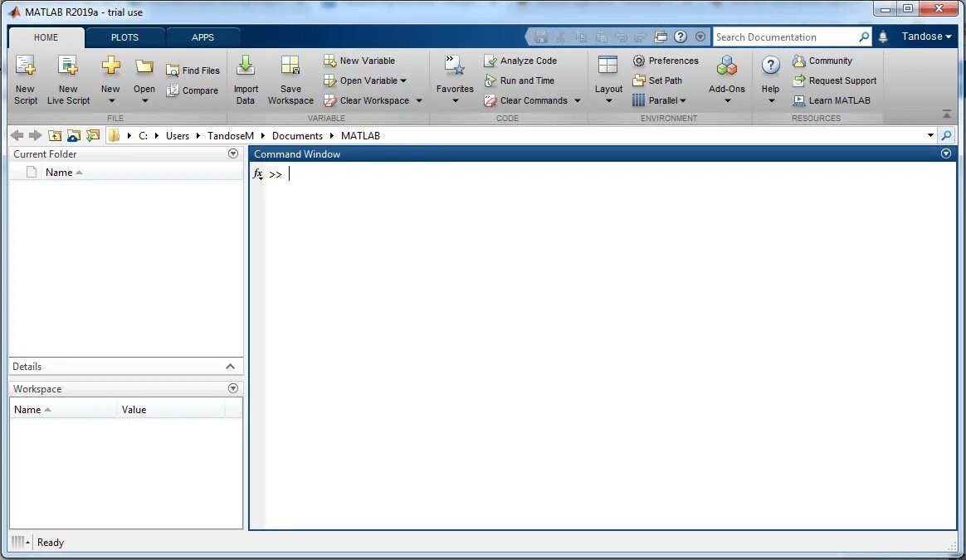Screen dimensions: 966x560
Task: Click Set Path
Action: tap(657, 80)
